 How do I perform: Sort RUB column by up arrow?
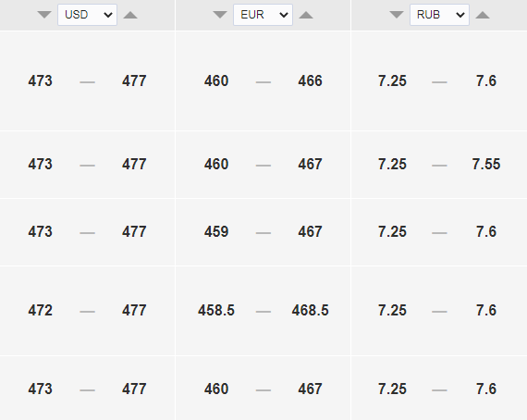pyautogui.click(x=483, y=15)
